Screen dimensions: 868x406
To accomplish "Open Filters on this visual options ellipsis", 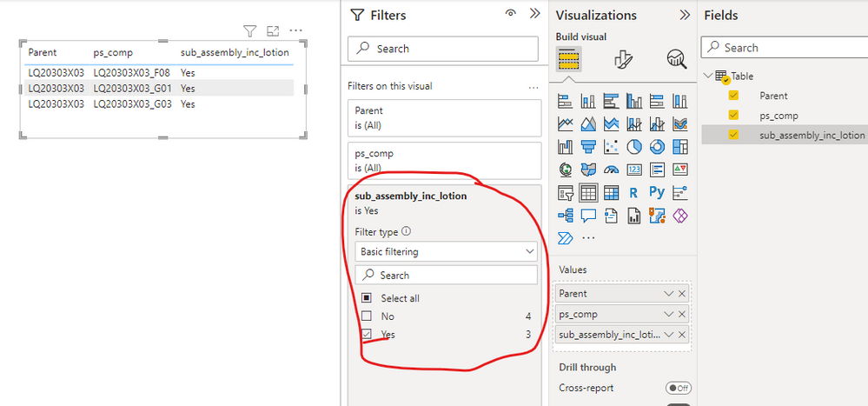I will 533,87.
